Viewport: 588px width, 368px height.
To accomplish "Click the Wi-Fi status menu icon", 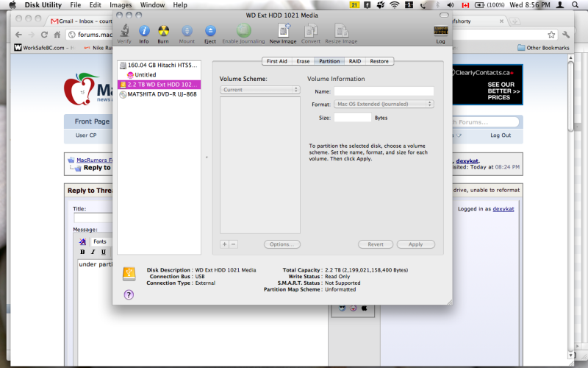I will [x=394, y=5].
